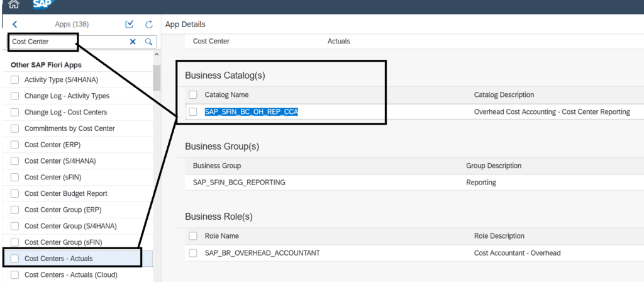Viewport: 644px width, 282px height.
Task: Select the Cost Center (ERP) list item
Action: pyautogui.click(x=52, y=145)
